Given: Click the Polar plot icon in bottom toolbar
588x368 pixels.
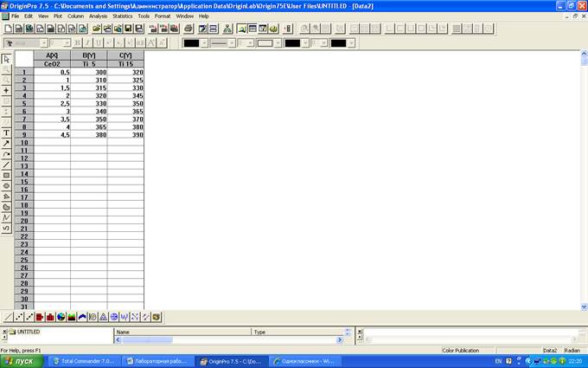Looking at the screenshot, I should coord(93,317).
